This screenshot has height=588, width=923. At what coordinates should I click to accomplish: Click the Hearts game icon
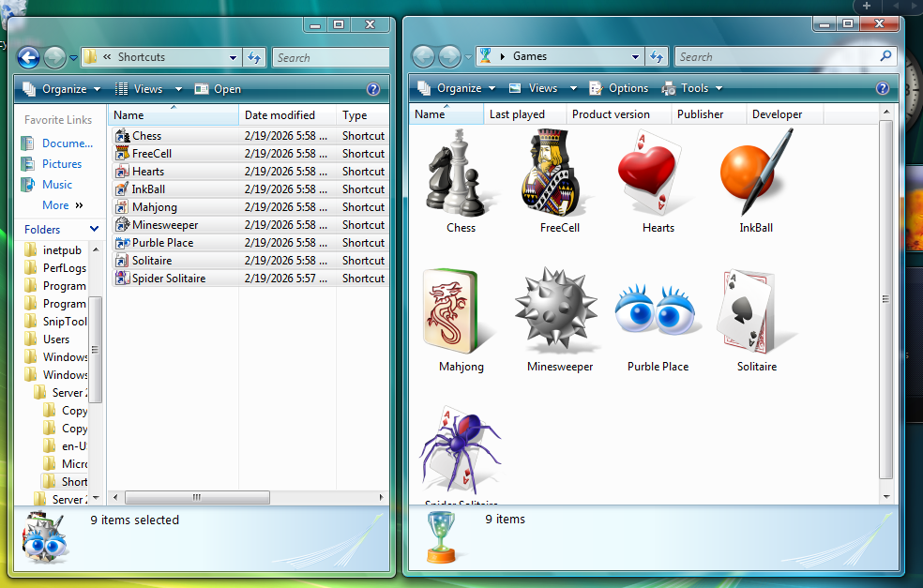tap(658, 174)
